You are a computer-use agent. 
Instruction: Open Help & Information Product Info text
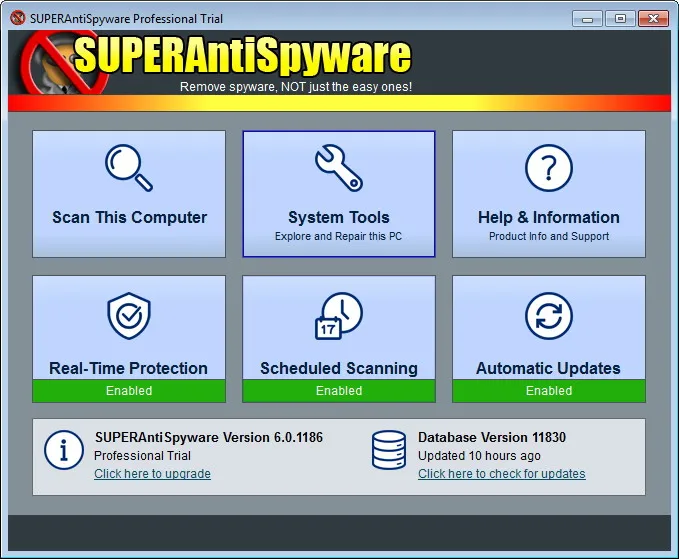click(x=549, y=236)
